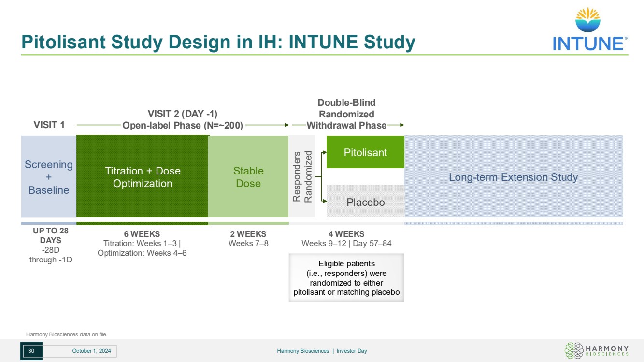Viewport: 644px width, 362px height.
Task: Click the eligible patients callout box
Action: pyautogui.click(x=346, y=278)
